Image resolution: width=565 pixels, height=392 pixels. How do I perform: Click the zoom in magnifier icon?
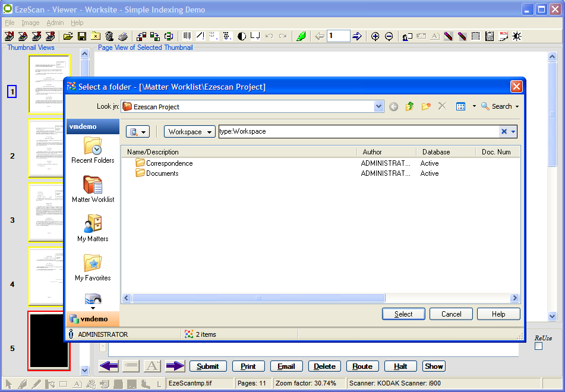point(375,36)
